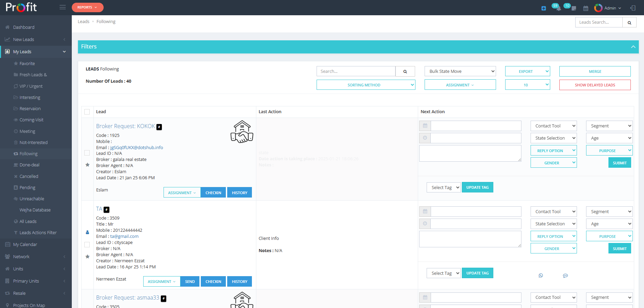Check the TA lead checkbox

[87, 245]
